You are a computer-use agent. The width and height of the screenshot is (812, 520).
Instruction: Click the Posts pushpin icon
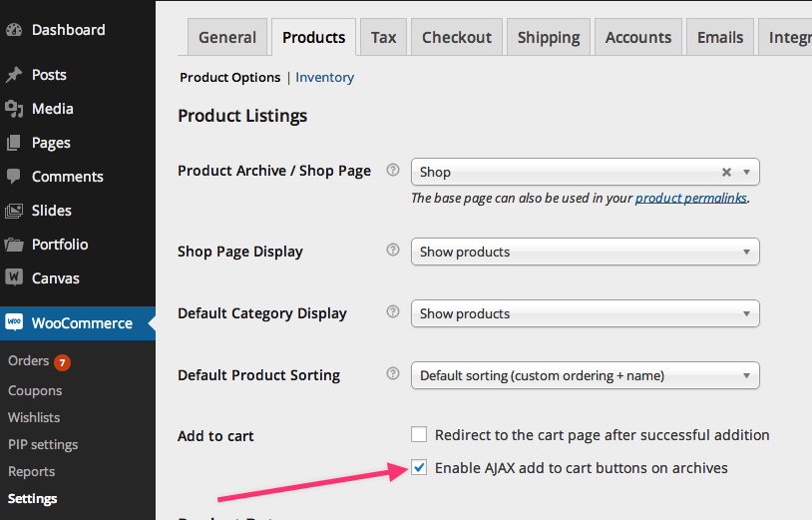[x=14, y=75]
